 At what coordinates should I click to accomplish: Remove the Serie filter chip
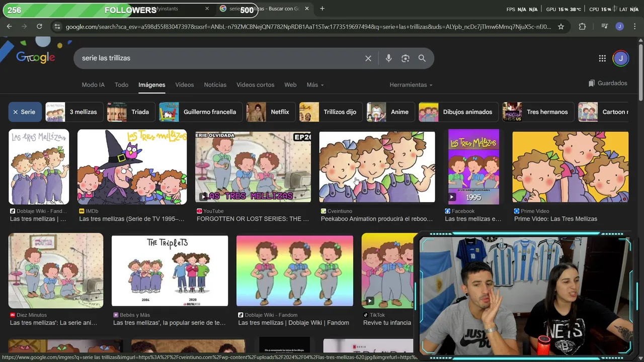(25, 112)
